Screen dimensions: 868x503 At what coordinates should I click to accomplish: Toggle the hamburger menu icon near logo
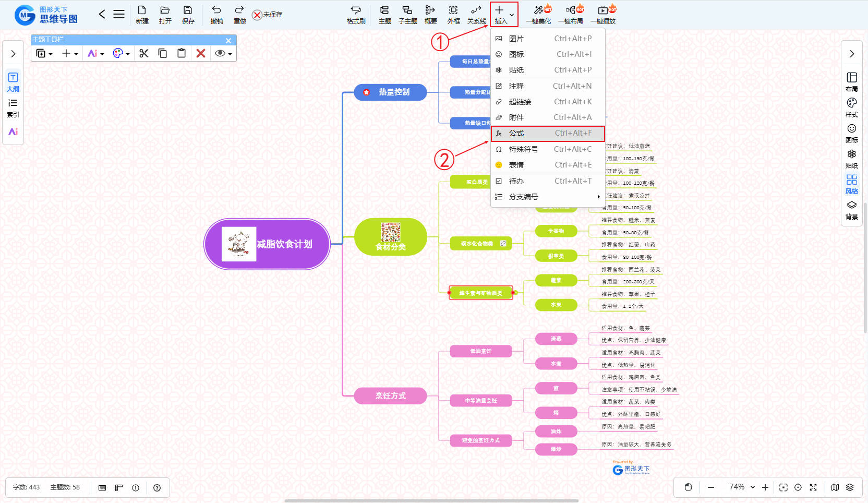(x=119, y=14)
